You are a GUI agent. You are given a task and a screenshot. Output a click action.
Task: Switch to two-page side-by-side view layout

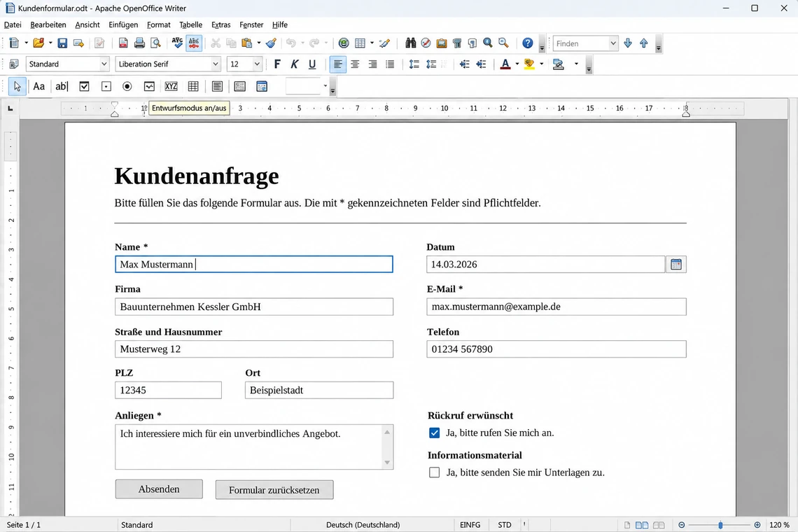(x=642, y=525)
